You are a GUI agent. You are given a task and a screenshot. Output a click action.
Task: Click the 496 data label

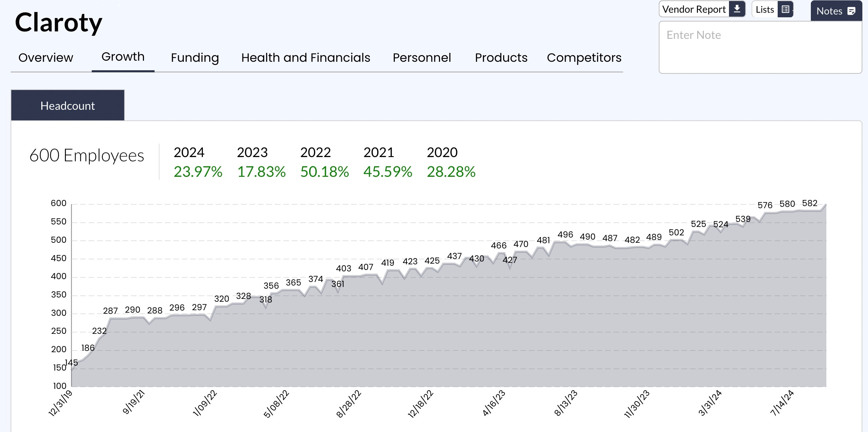coord(565,235)
